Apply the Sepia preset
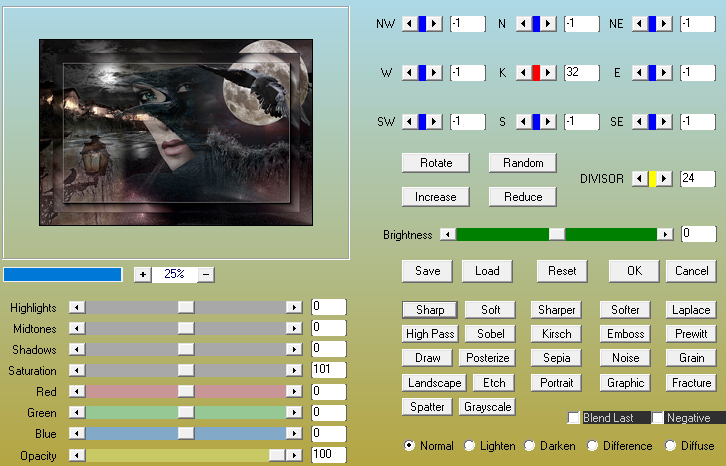Screen dimensions: 726x466 click(x=556, y=358)
